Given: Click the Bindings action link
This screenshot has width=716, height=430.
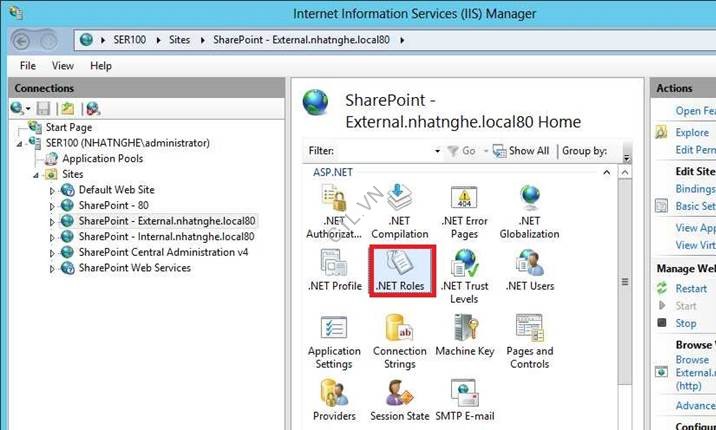Looking at the screenshot, I should (x=695, y=189).
